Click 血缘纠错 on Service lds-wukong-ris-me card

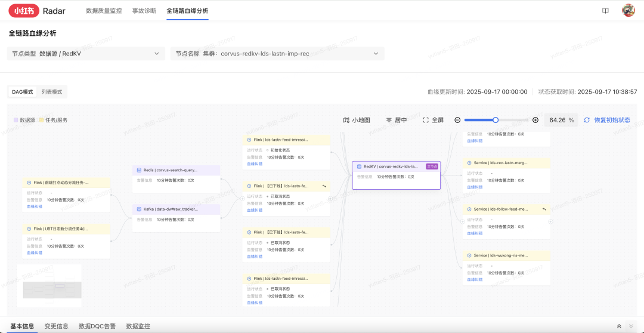tap(475, 279)
